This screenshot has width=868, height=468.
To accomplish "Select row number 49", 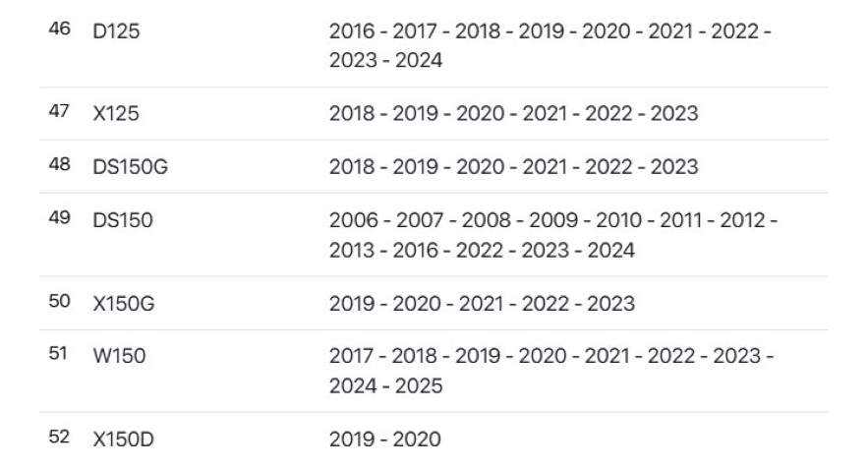I will tap(58, 219).
